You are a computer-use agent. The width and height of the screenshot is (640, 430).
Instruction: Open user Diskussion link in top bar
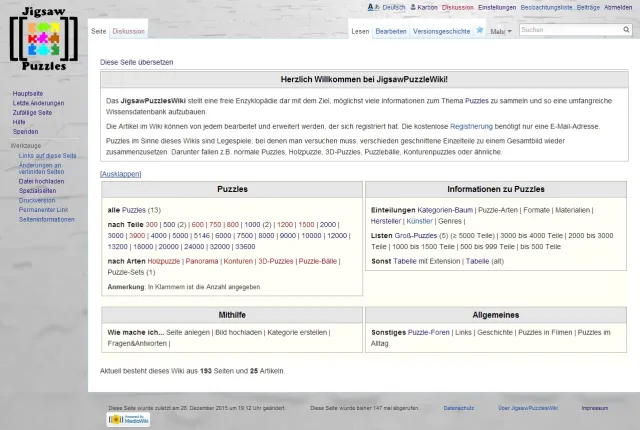coord(458,7)
